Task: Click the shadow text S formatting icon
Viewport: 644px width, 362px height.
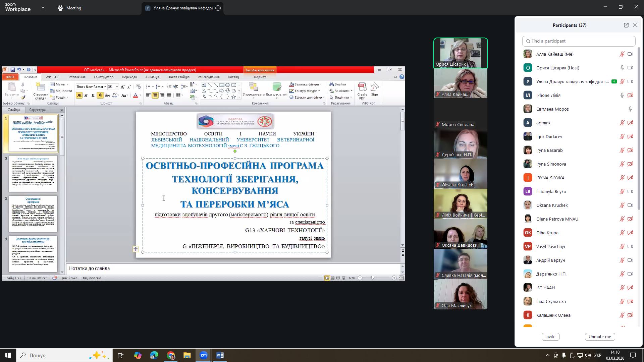Action: pos(100,95)
